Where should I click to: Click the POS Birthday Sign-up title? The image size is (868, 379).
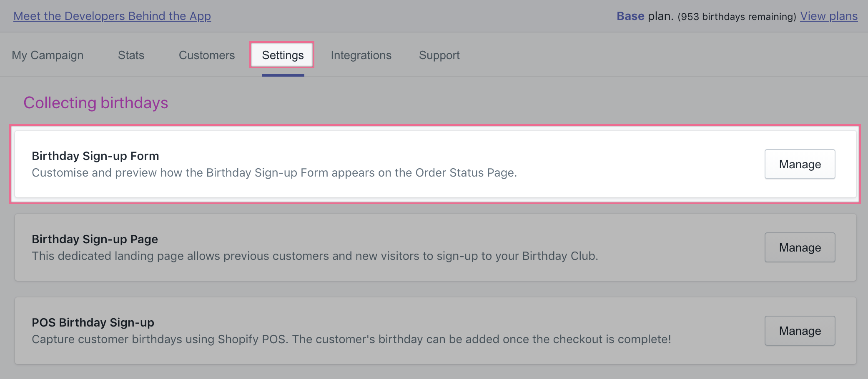coord(93,322)
